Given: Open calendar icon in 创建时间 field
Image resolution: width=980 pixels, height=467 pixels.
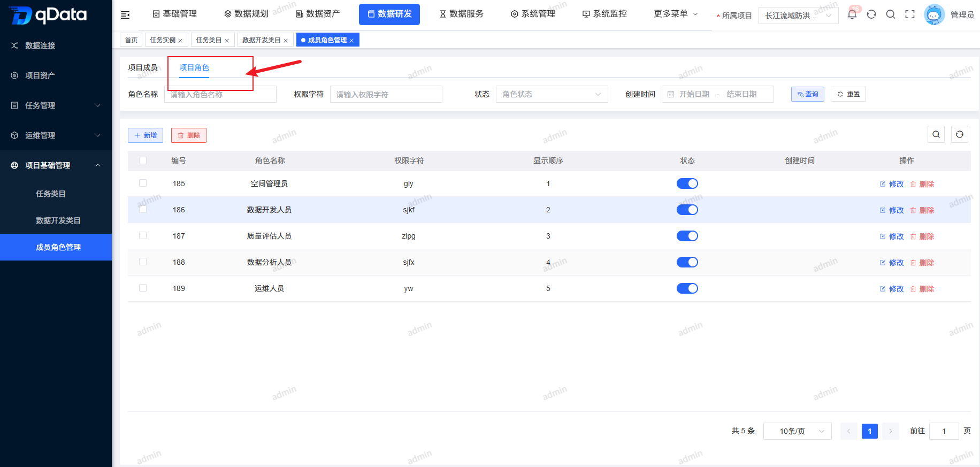Looking at the screenshot, I should tap(671, 94).
